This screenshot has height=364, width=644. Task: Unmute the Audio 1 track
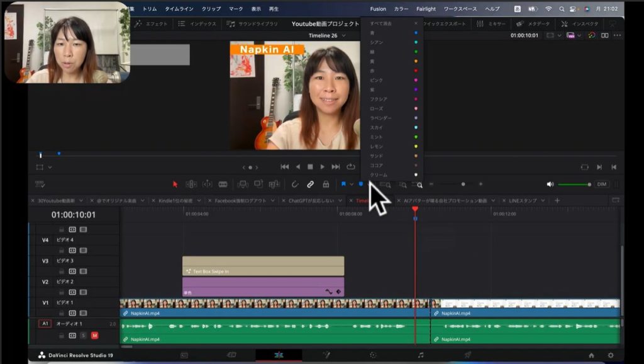click(x=94, y=335)
